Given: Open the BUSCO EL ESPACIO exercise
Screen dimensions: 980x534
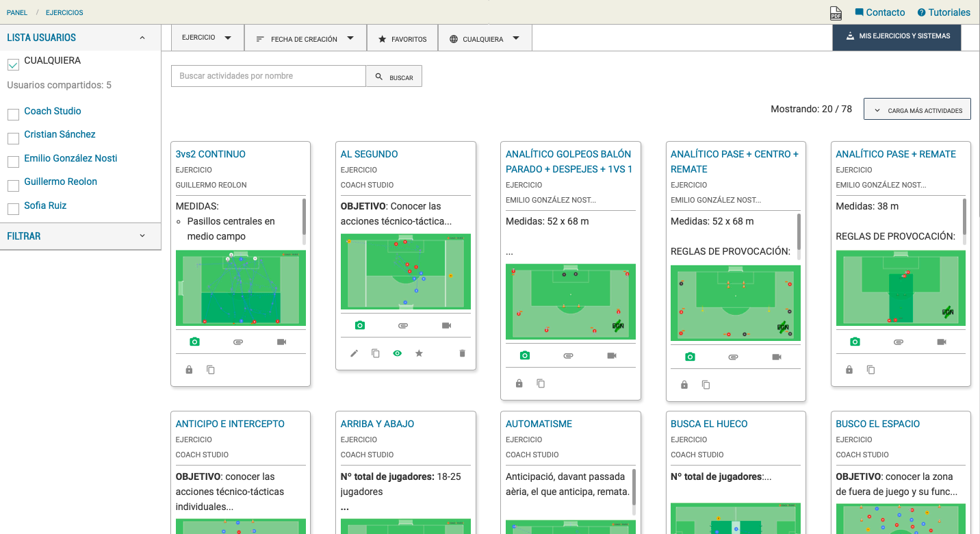Looking at the screenshot, I should (x=877, y=424).
